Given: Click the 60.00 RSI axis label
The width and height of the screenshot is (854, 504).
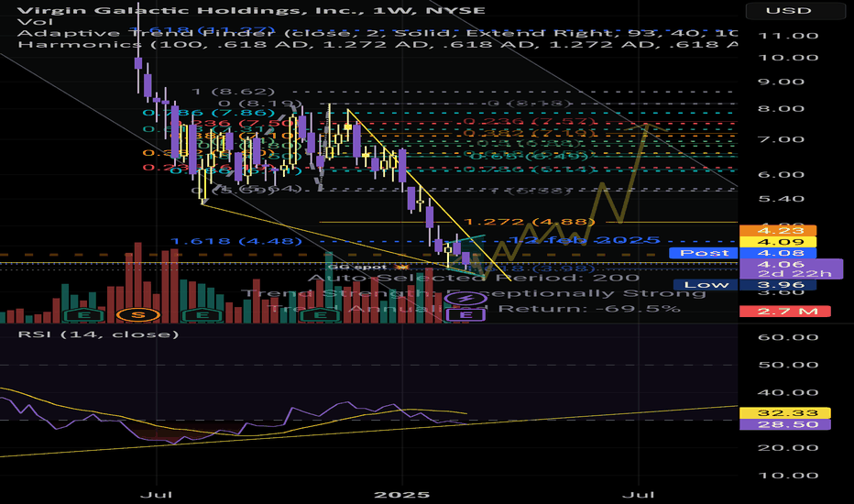Looking at the screenshot, I should coord(788,337).
